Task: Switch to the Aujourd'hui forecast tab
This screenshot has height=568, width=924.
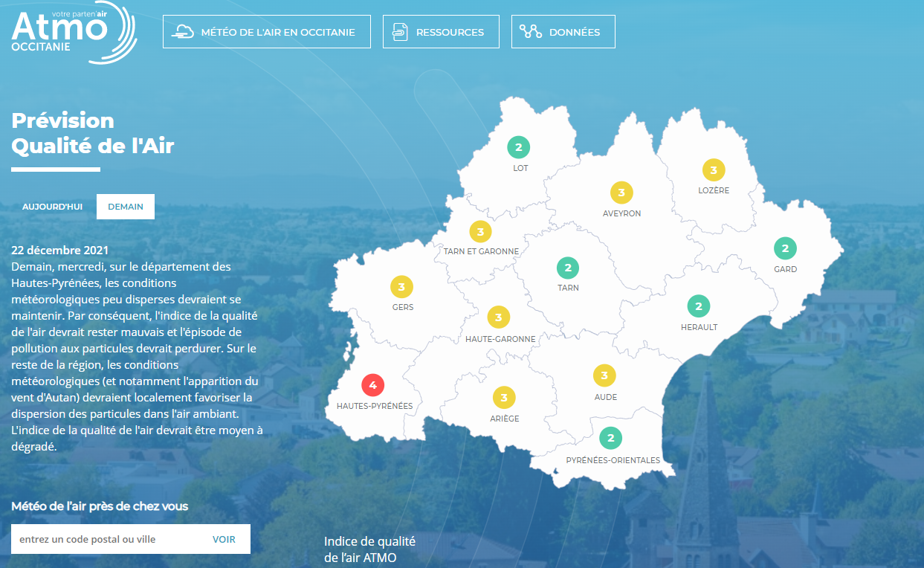Action: click(x=52, y=207)
